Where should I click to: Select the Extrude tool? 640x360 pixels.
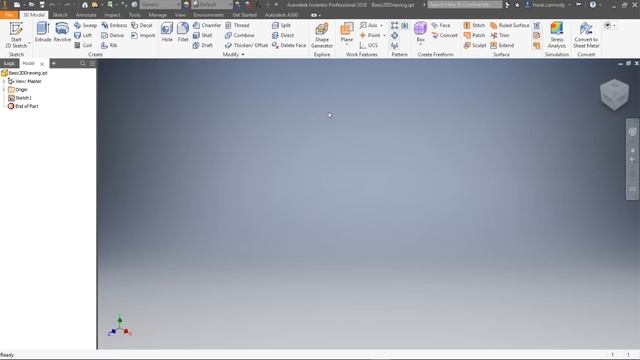[x=43, y=32]
